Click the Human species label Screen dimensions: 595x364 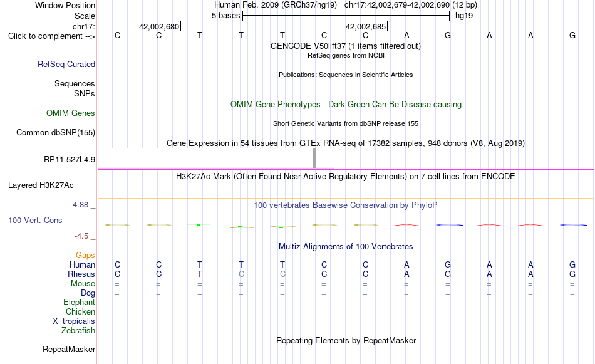82,264
